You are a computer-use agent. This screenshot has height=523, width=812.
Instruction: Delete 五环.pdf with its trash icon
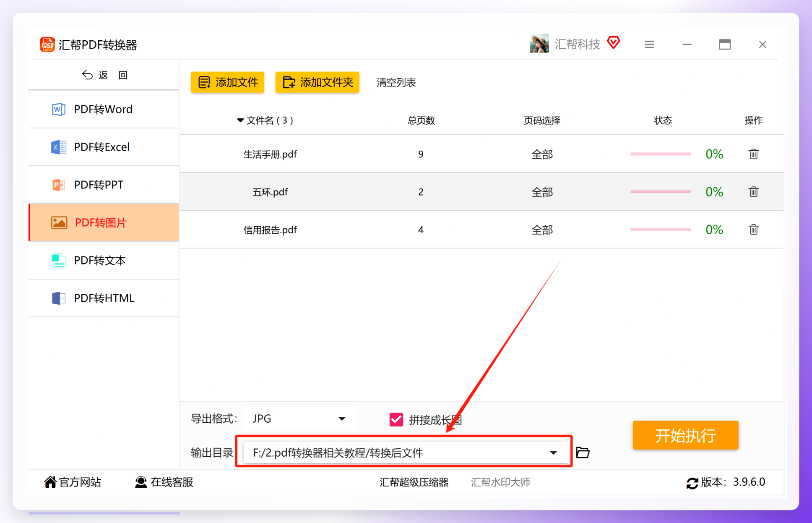point(753,192)
